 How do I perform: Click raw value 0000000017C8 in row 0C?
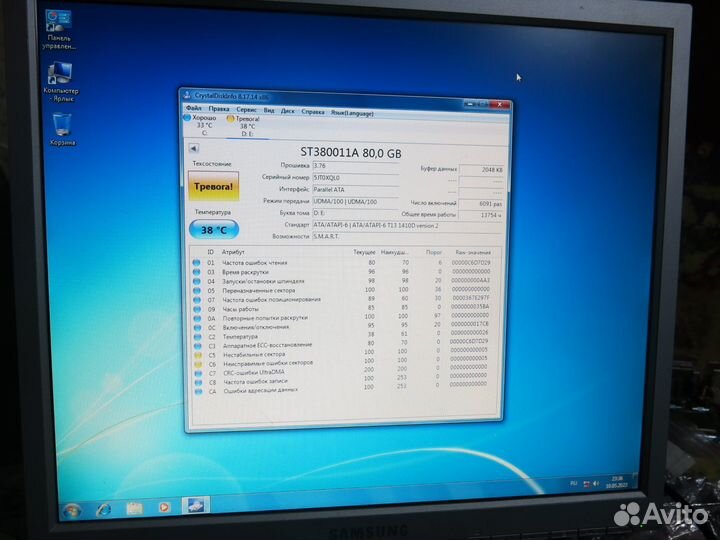click(470, 324)
